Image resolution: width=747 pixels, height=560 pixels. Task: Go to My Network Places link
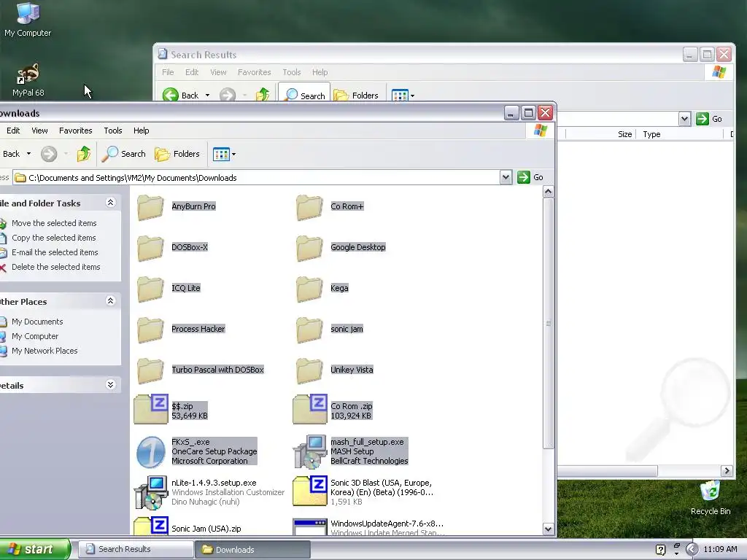point(44,351)
